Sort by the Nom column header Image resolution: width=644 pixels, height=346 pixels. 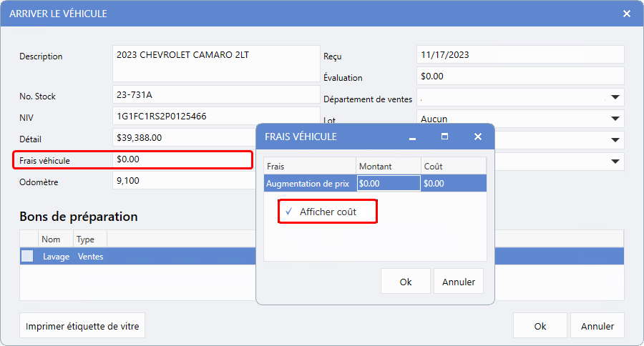tap(52, 239)
